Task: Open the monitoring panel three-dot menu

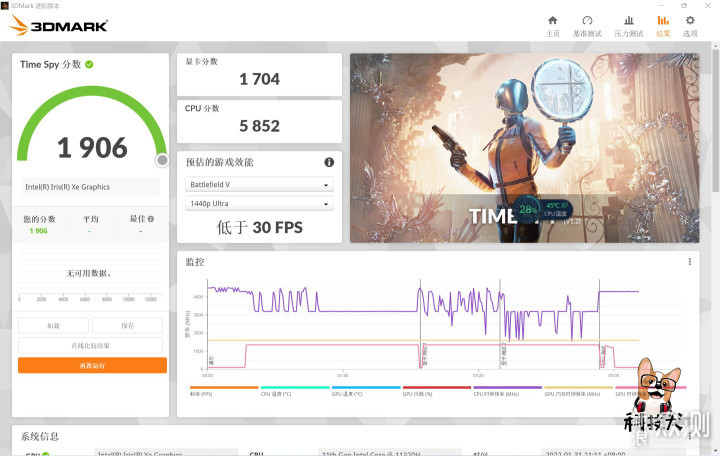Action: [689, 262]
